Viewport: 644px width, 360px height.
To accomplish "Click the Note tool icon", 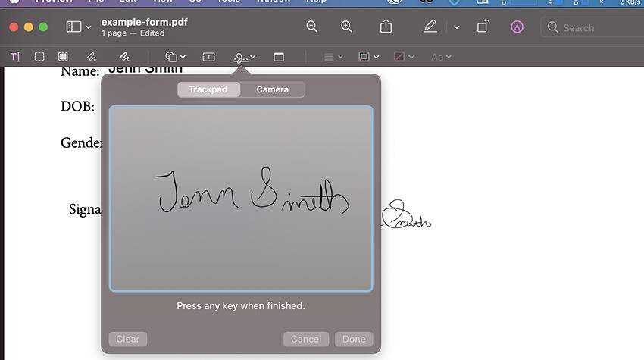I will (278, 57).
